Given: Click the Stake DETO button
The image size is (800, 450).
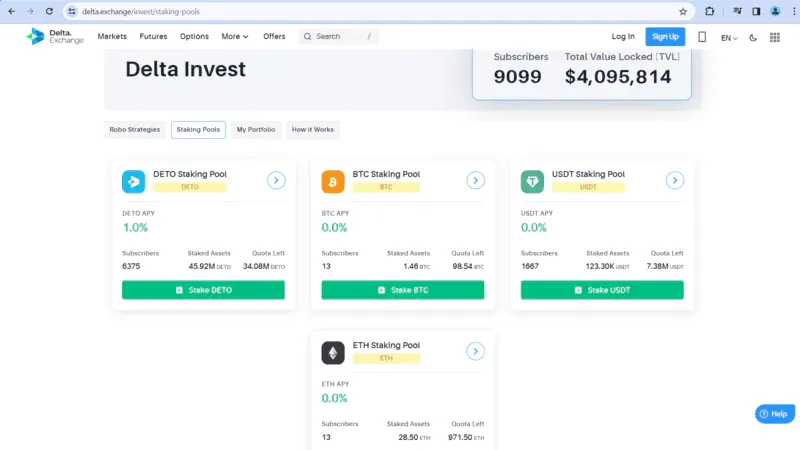Looking at the screenshot, I should 204,290.
